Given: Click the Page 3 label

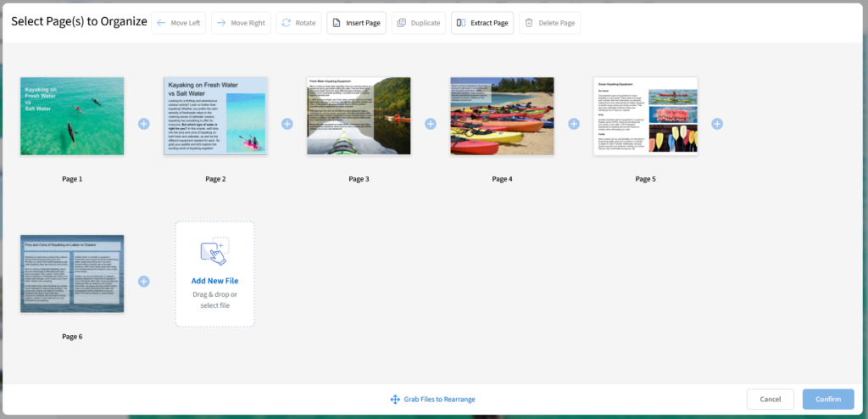Looking at the screenshot, I should point(359,179).
